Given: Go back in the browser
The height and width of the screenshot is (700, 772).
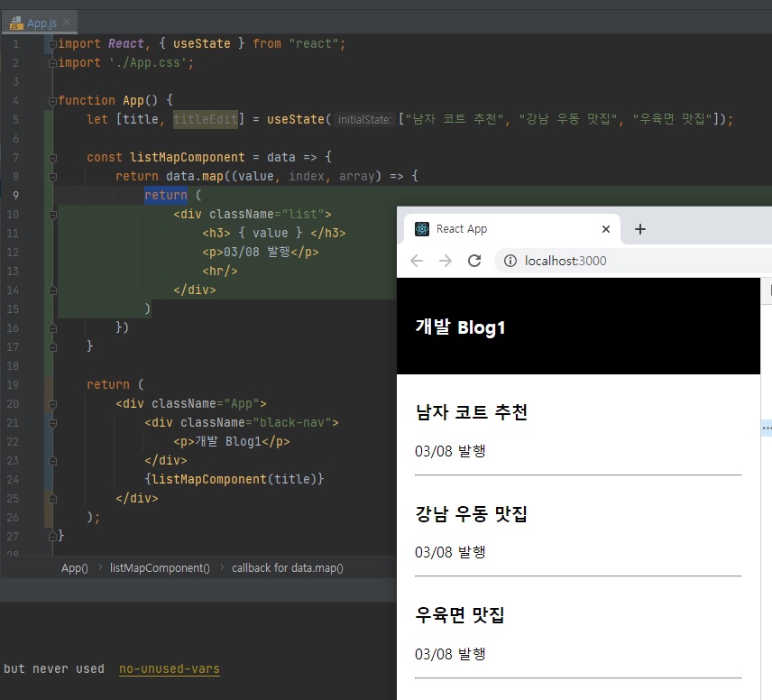Looking at the screenshot, I should pos(417,261).
